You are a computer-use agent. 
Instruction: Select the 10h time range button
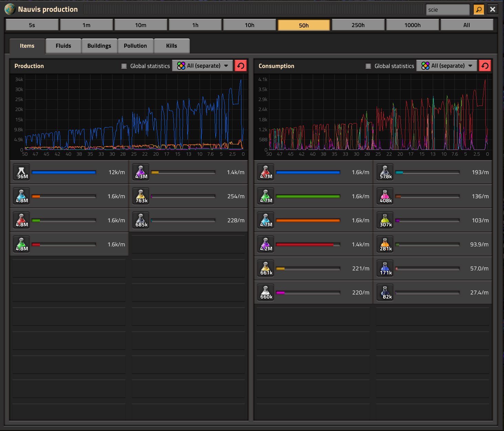click(x=249, y=25)
